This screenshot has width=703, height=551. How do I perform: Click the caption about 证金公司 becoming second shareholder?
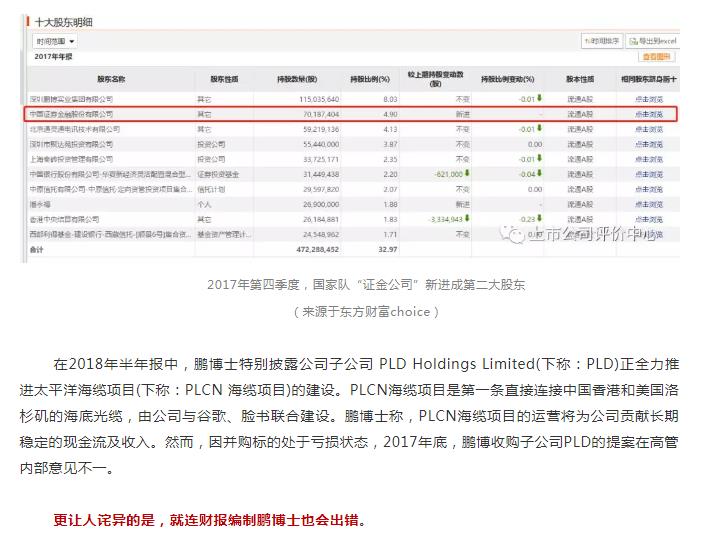point(366,285)
